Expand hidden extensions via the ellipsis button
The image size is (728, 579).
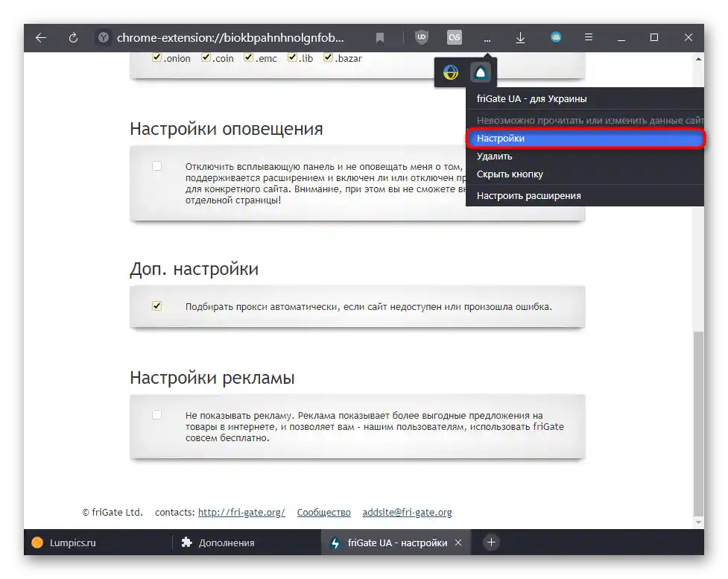[x=487, y=38]
